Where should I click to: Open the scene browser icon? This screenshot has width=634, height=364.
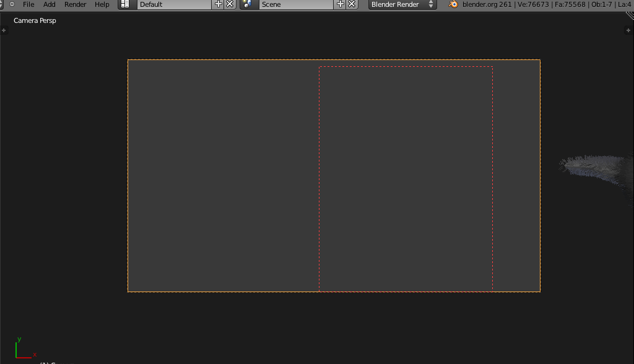point(248,4)
